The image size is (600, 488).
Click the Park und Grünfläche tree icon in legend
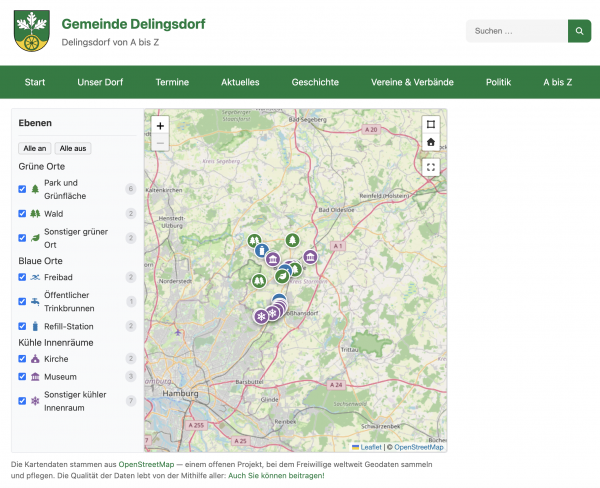35,189
